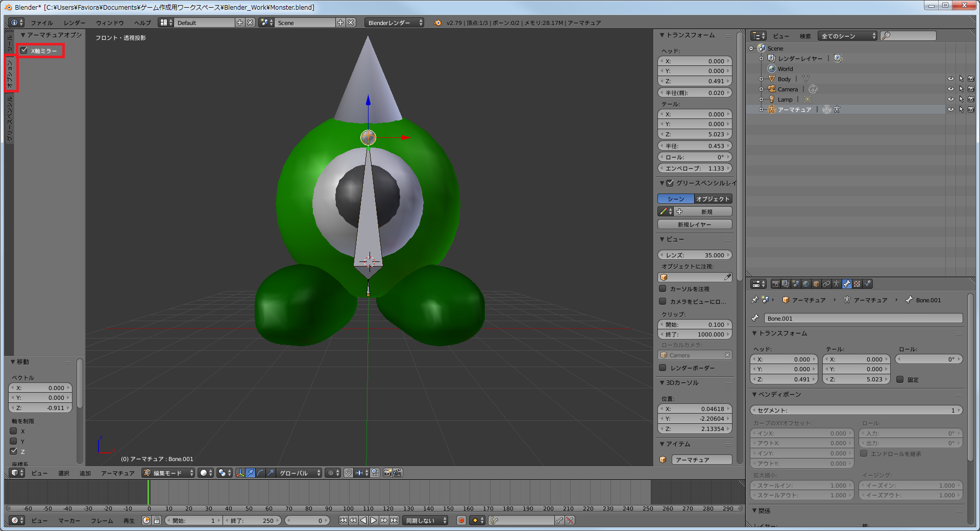This screenshot has width=980, height=531.
Task: Click play animation in reverse button
Action: coord(363,520)
